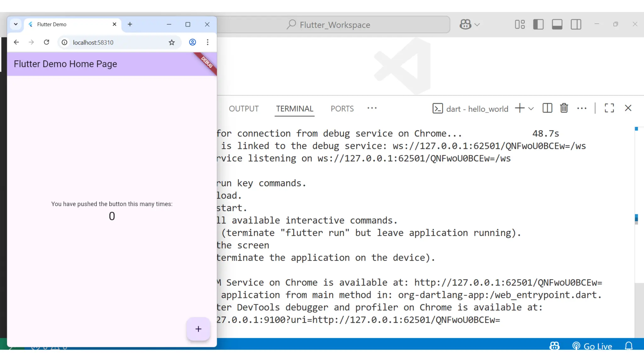The width and height of the screenshot is (644, 362).
Task: Open Chrome profile icon
Action: click(192, 42)
